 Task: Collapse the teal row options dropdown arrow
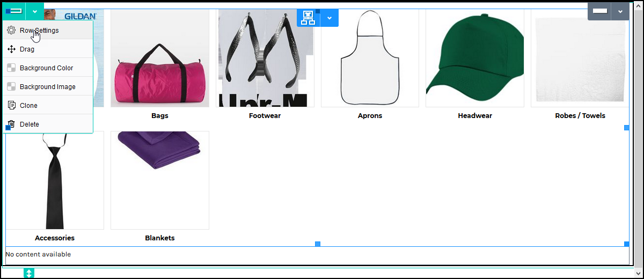pyautogui.click(x=35, y=11)
